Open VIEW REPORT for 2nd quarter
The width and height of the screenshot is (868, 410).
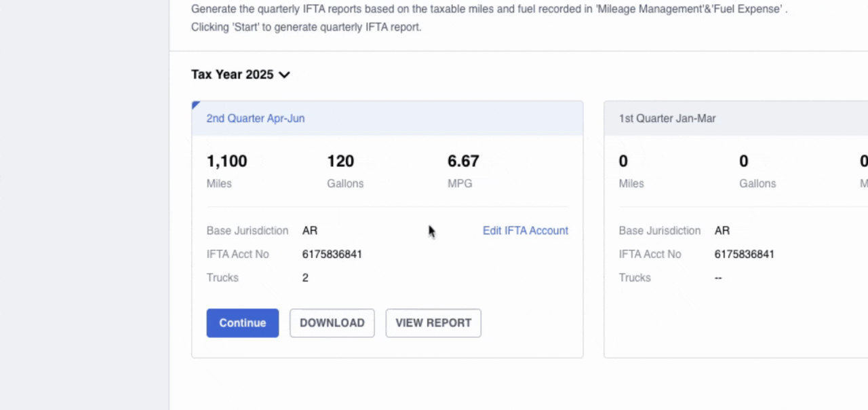[x=433, y=323]
